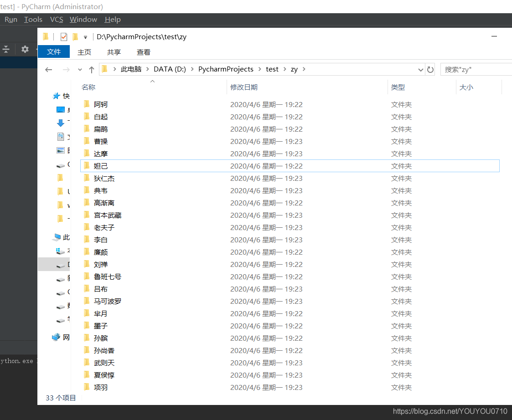Open Properties via the checkmark quick access icon
512x420 pixels.
coord(63,36)
